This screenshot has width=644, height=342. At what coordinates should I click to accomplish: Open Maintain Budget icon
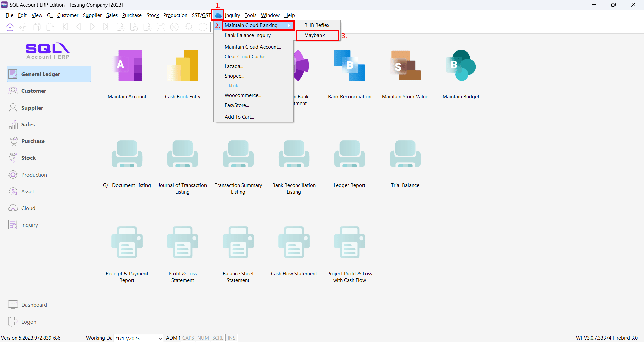click(x=461, y=66)
